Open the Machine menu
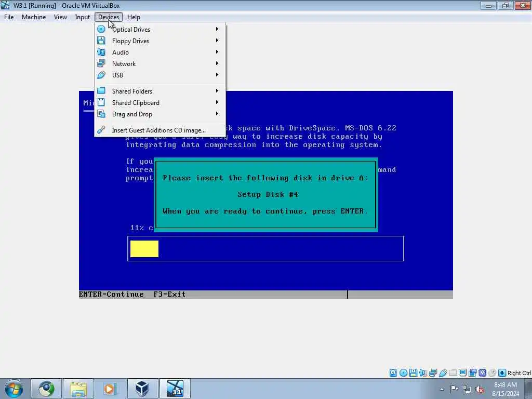This screenshot has height=399, width=532. (34, 17)
